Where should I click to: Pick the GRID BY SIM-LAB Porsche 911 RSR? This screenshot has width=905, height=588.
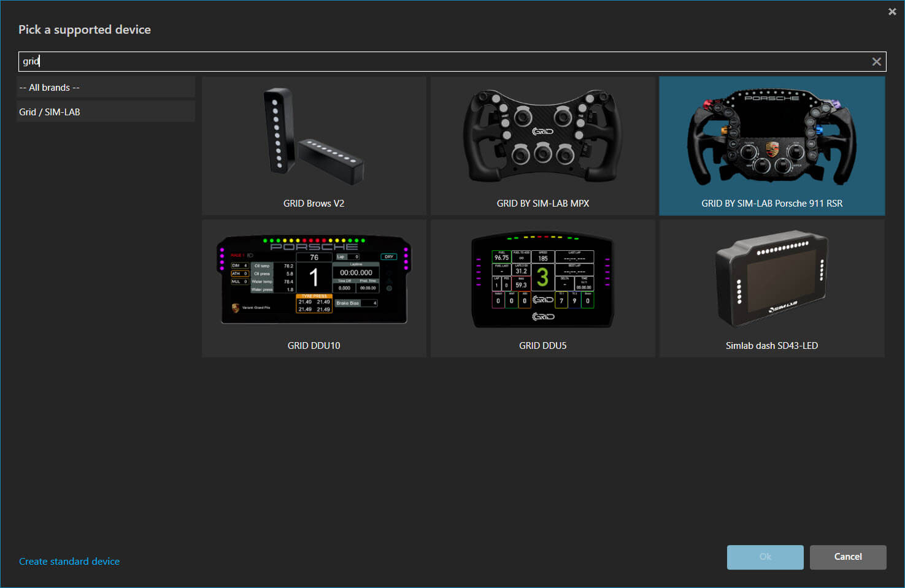pyautogui.click(x=772, y=146)
